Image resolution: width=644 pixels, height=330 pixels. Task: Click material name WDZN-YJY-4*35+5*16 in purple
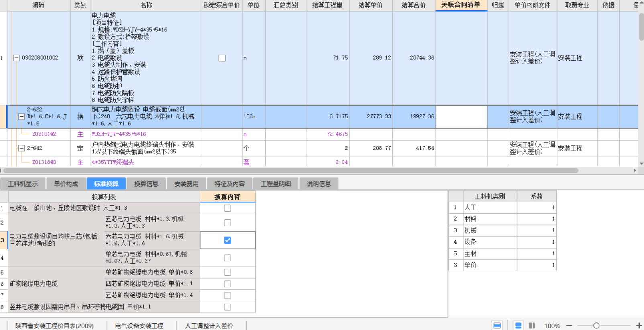pyautogui.click(x=119, y=134)
